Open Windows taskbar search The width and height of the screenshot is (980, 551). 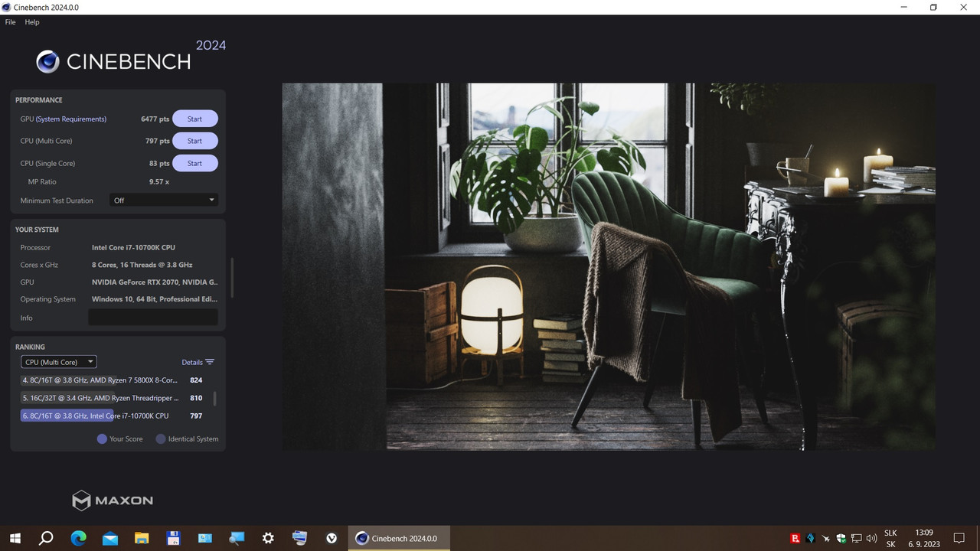pos(46,538)
